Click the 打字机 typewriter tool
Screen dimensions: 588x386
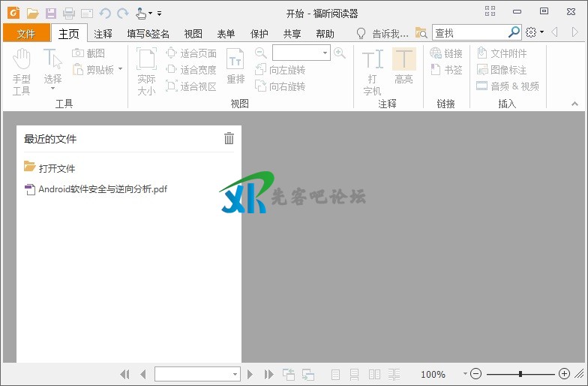372,71
